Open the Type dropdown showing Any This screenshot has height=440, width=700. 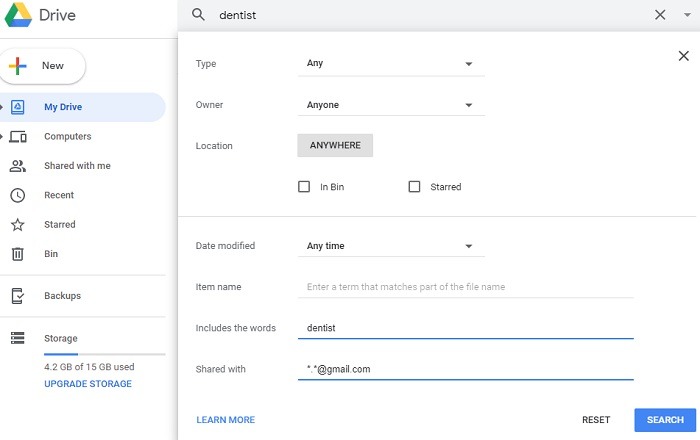point(391,64)
